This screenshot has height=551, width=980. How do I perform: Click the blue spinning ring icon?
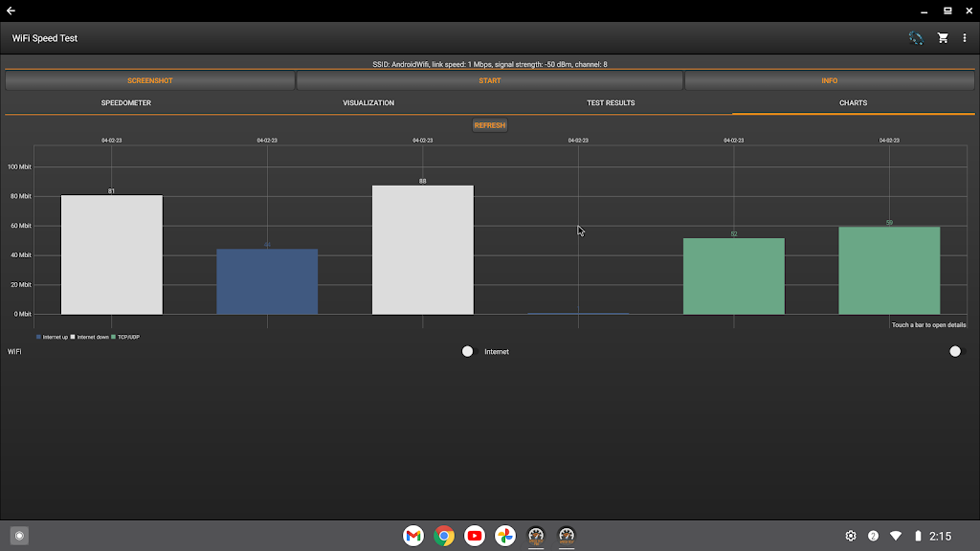click(x=916, y=38)
